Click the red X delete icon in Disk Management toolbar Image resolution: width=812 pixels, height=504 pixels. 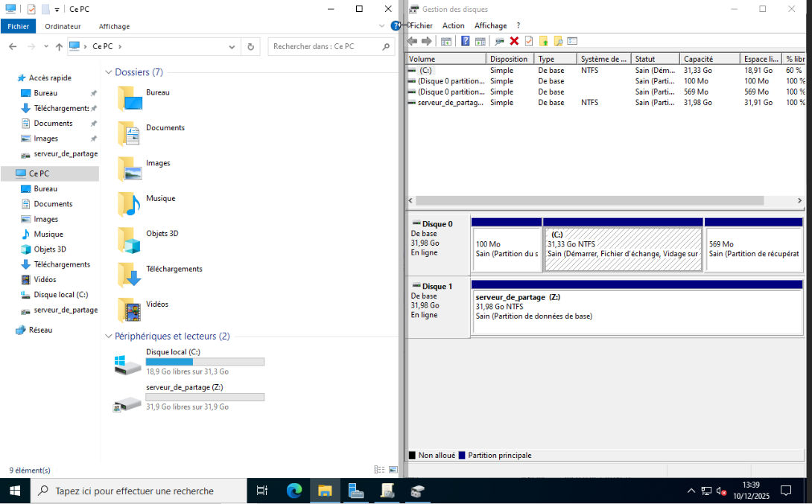click(x=514, y=41)
